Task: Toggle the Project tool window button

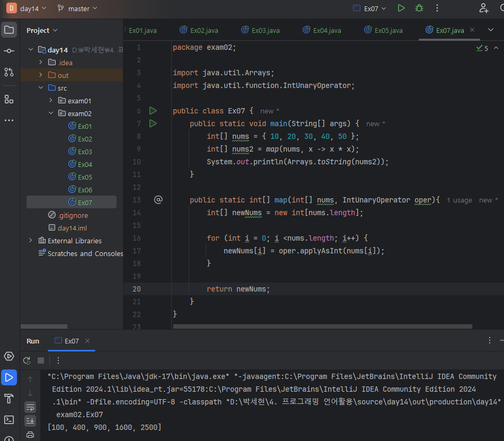Action: tap(9, 30)
